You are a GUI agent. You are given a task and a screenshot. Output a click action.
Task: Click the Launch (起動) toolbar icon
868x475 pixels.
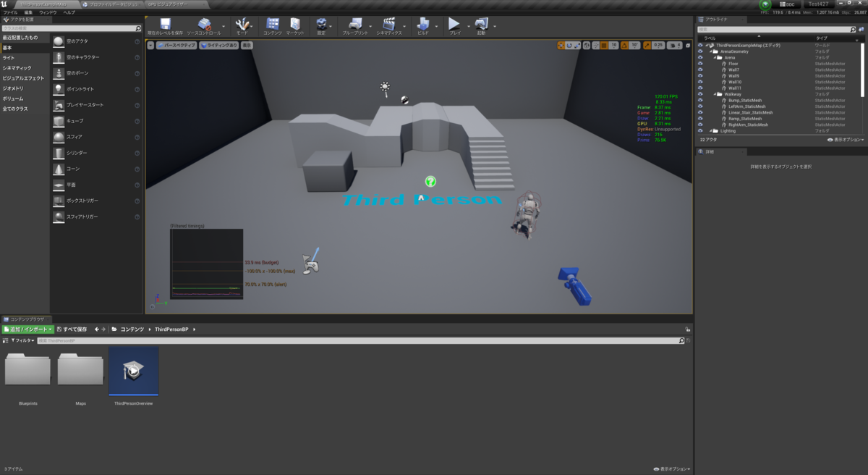click(481, 24)
